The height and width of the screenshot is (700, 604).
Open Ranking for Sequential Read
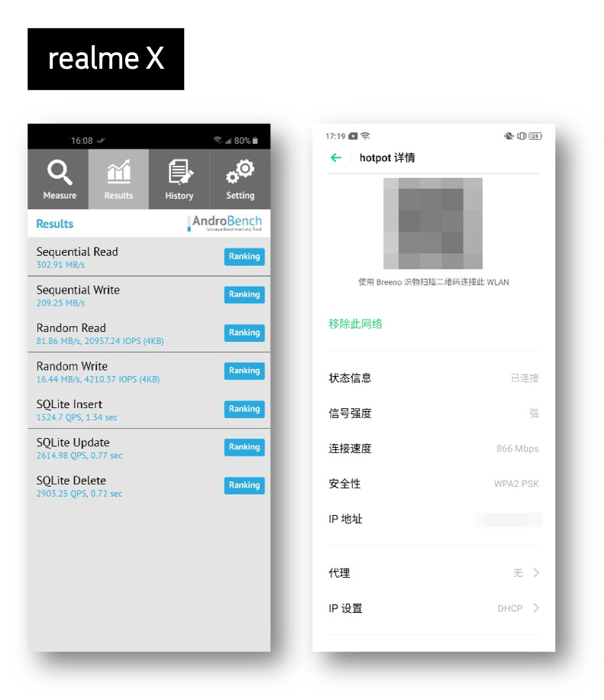point(244,257)
